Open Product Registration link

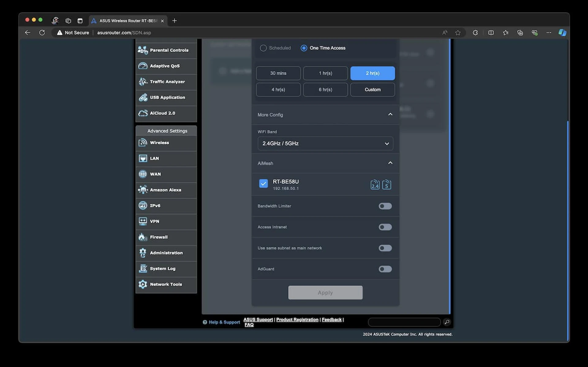click(x=297, y=319)
